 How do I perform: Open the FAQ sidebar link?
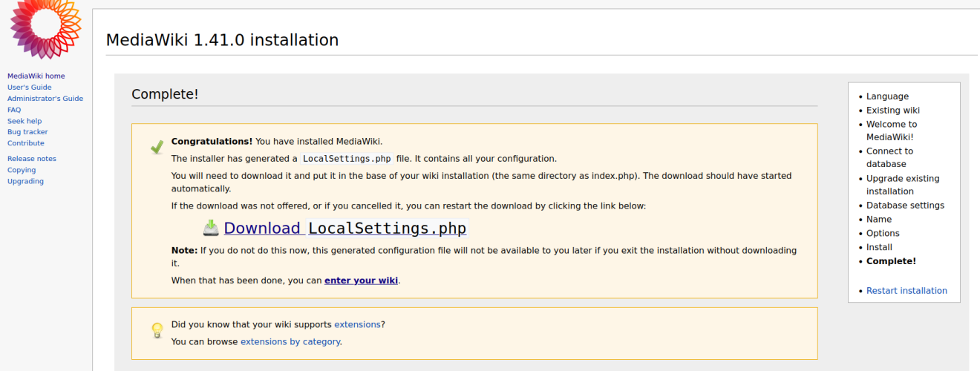[14, 109]
